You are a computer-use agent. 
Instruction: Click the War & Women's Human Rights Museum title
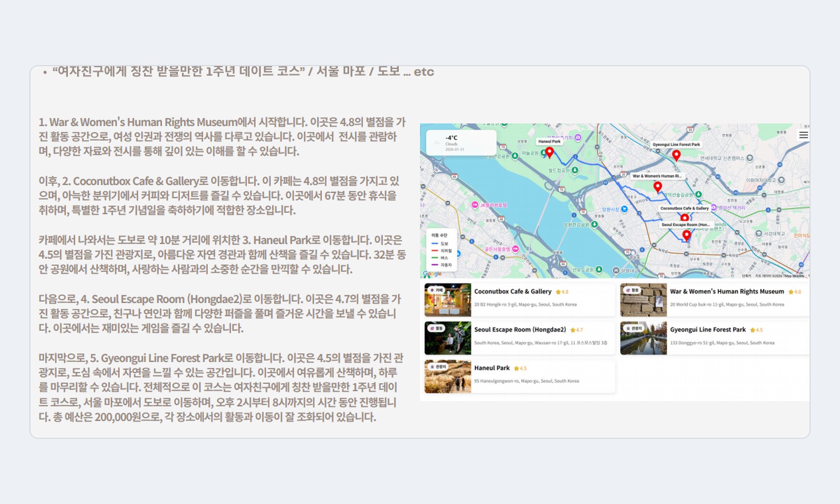pyautogui.click(x=727, y=291)
